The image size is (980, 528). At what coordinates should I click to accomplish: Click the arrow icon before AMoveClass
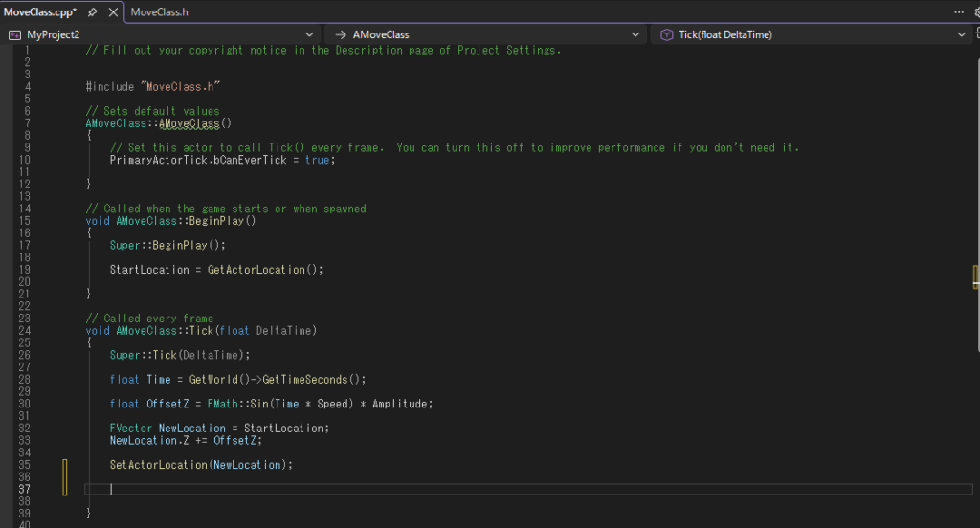click(341, 34)
